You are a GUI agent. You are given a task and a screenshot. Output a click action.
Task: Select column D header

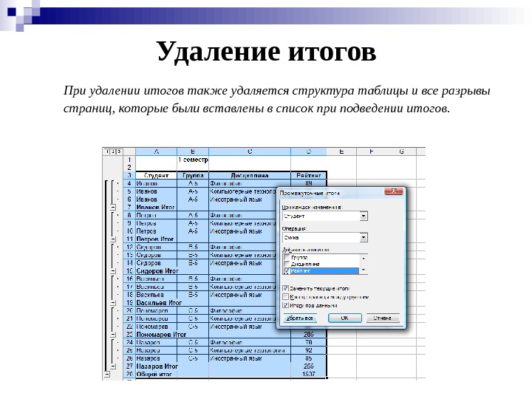[x=309, y=151]
